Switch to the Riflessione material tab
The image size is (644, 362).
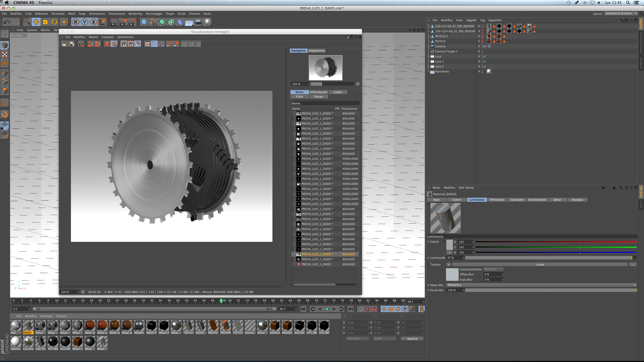click(x=497, y=200)
